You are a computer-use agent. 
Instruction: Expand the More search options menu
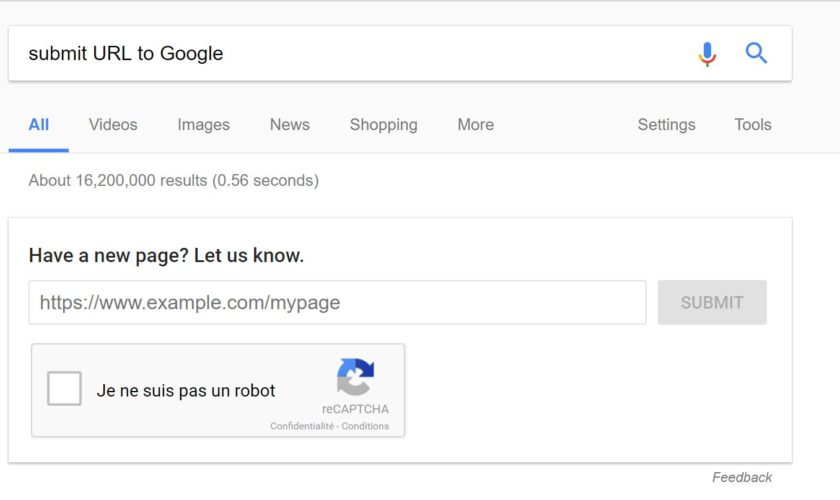475,125
